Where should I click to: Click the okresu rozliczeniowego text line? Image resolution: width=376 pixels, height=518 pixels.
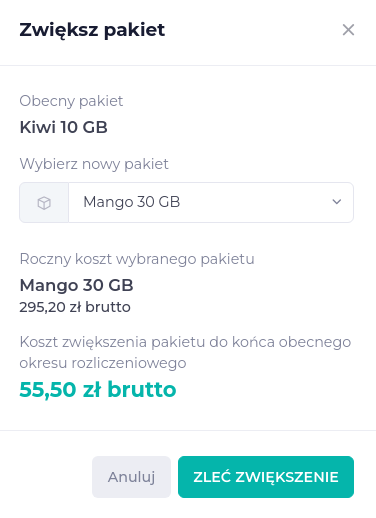pyautogui.click(x=103, y=363)
